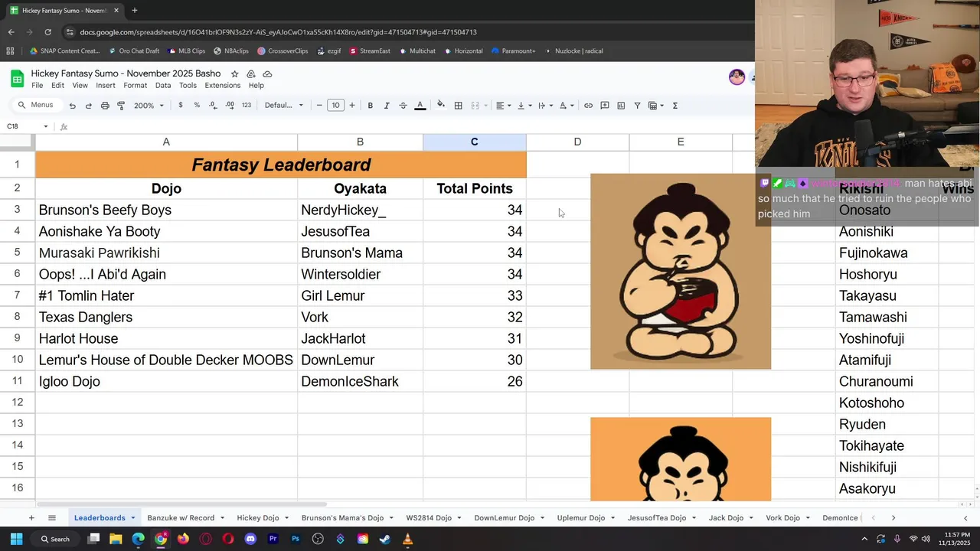Open the File menu
This screenshot has width=980, height=551.
[37, 86]
